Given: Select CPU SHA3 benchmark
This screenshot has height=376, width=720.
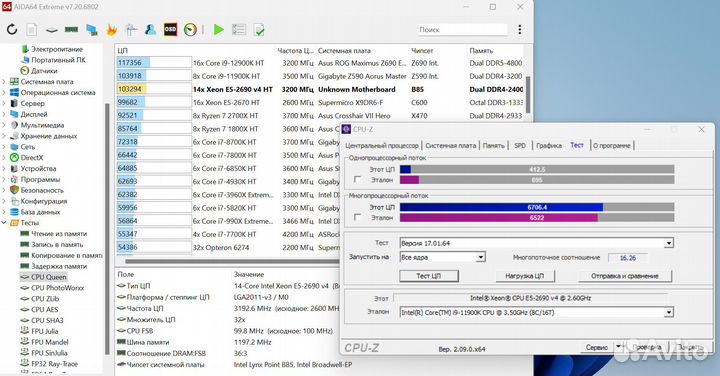Looking at the screenshot, I should click(x=47, y=320).
